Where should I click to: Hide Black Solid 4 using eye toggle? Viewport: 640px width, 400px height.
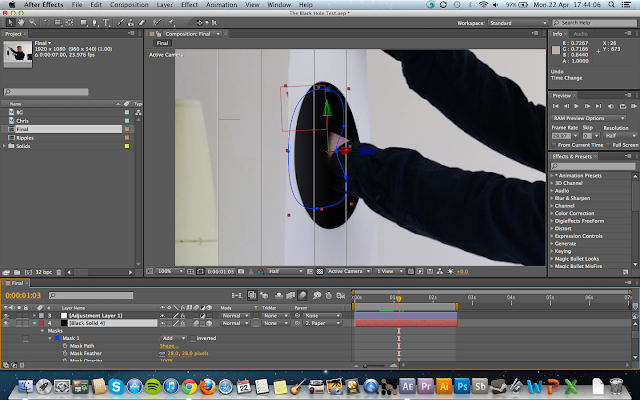6,323
